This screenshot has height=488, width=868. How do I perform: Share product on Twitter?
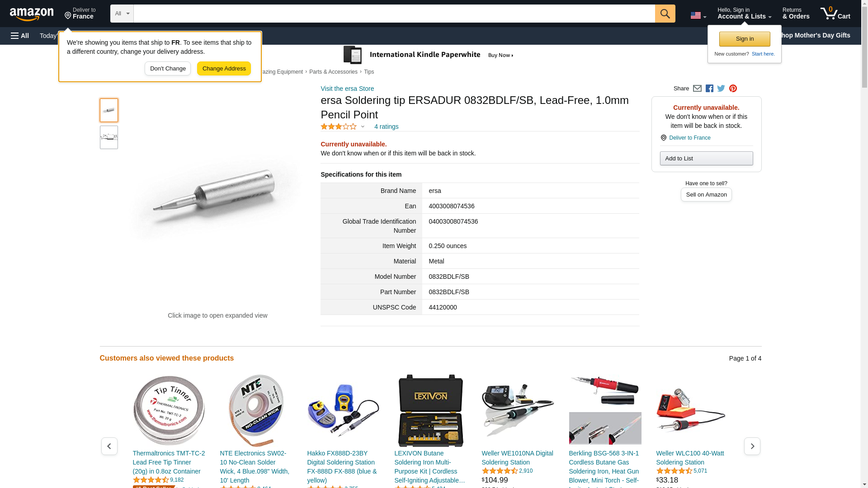pos(721,89)
